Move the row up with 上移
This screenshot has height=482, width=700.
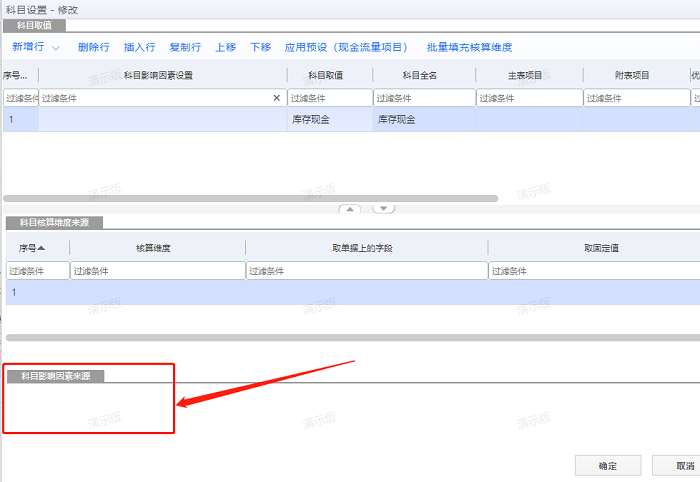pyautogui.click(x=226, y=47)
